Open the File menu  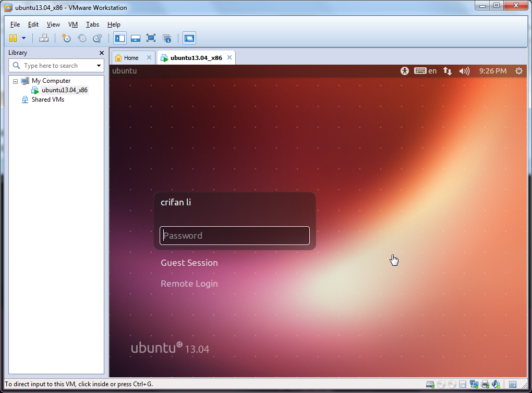point(15,24)
